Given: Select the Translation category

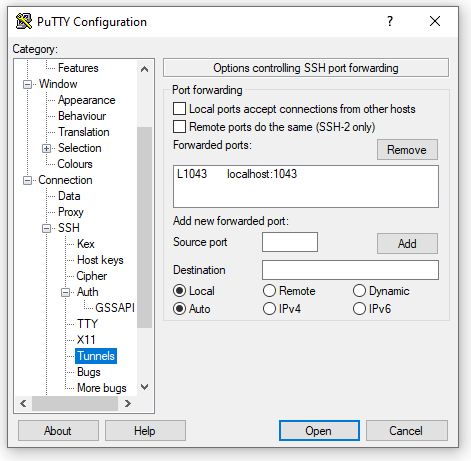Looking at the screenshot, I should click(x=83, y=132).
